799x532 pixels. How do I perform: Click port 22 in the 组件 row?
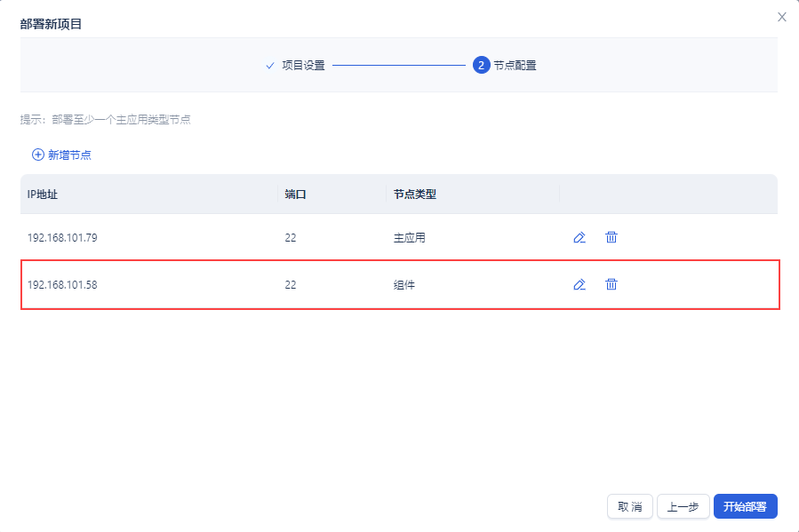coord(291,285)
